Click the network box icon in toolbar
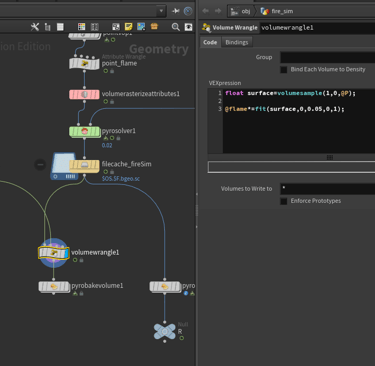 tap(116, 27)
